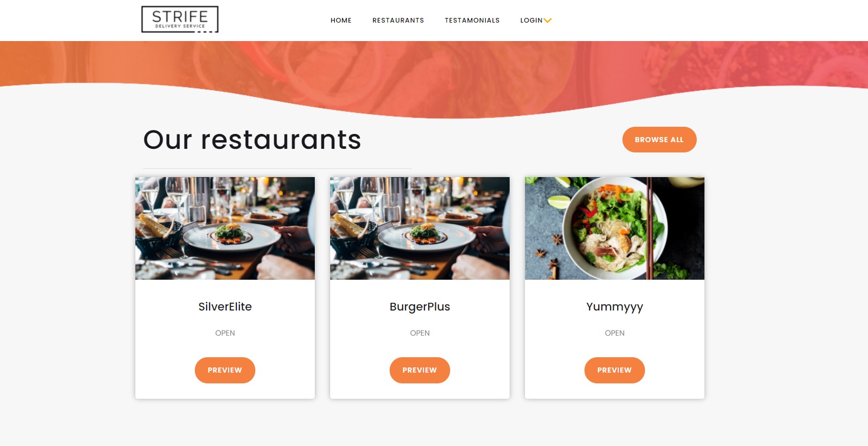Viewport: 868px width, 446px height.
Task: Click OPEN status under Yummyyy
Action: click(615, 333)
